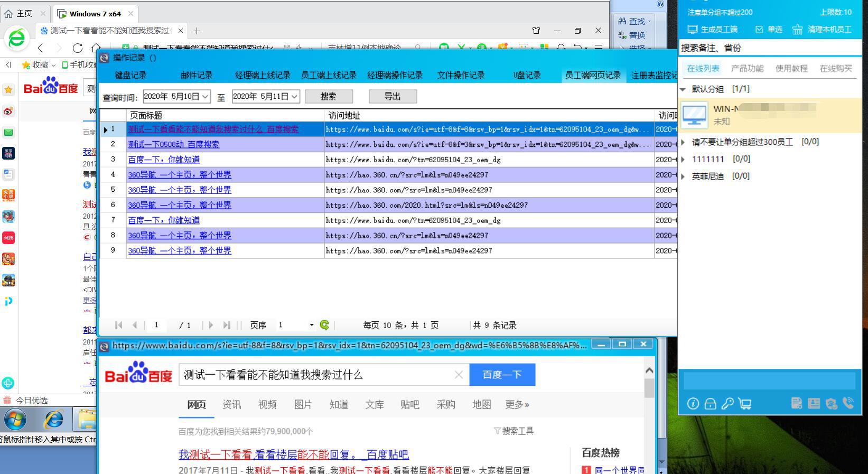This screenshot has height=474, width=868.
Task: Click the green refresh icon in pagination bar
Action: 324,325
